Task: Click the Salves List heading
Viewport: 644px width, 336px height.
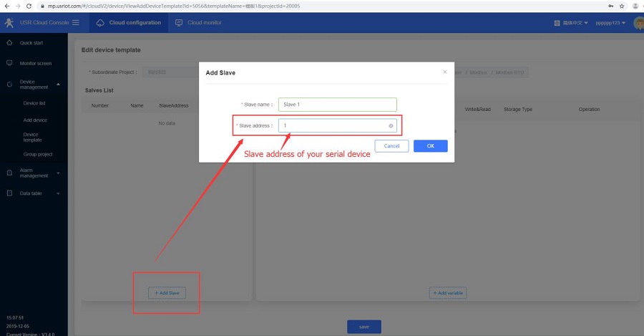Action: click(x=99, y=90)
